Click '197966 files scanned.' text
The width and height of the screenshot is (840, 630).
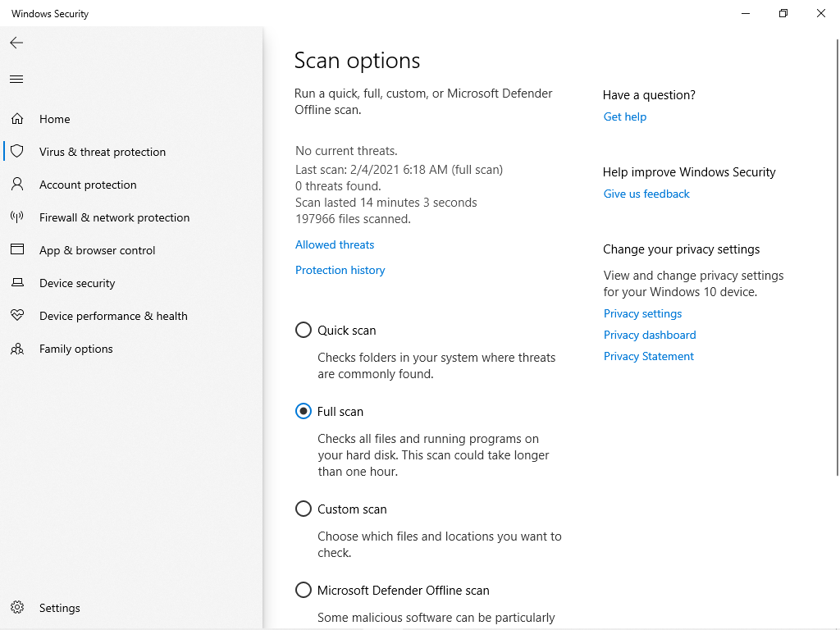353,219
